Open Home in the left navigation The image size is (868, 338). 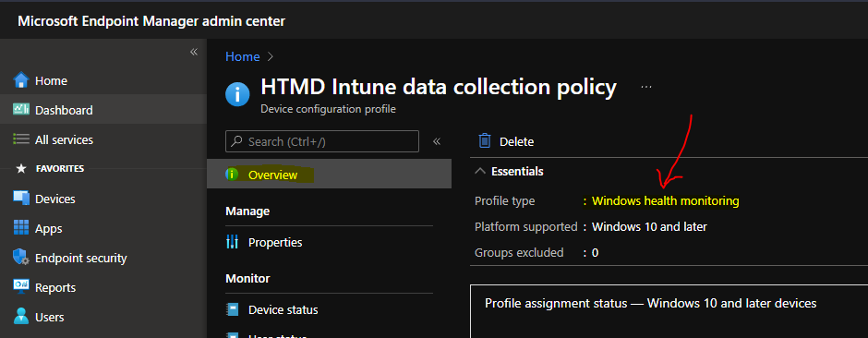point(103,80)
